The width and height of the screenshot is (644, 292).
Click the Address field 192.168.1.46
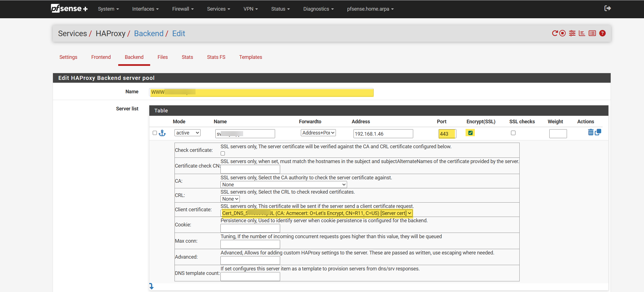pos(383,134)
